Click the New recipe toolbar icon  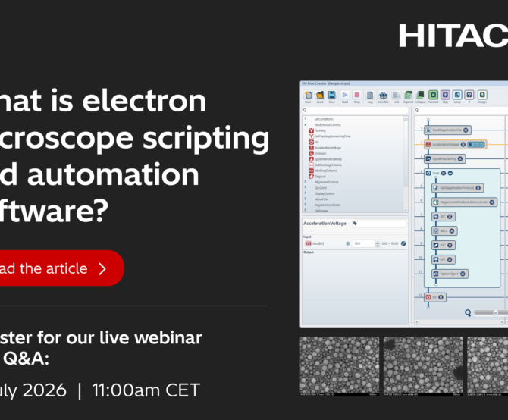point(308,96)
